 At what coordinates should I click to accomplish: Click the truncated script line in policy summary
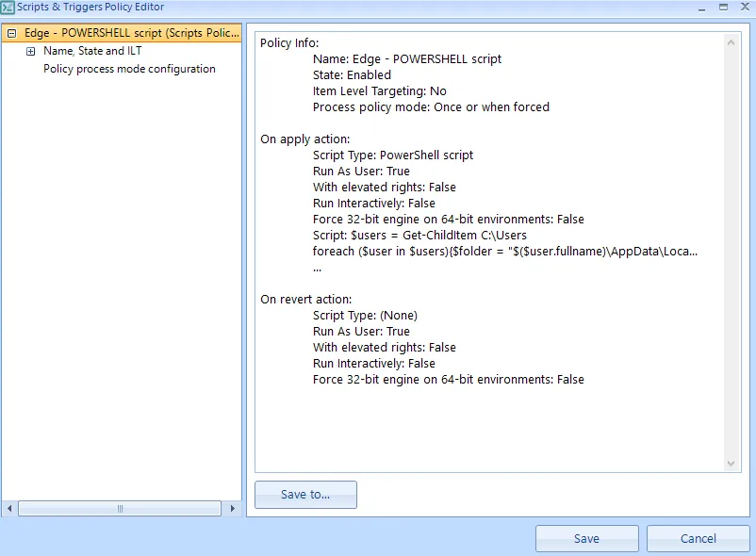[504, 252]
